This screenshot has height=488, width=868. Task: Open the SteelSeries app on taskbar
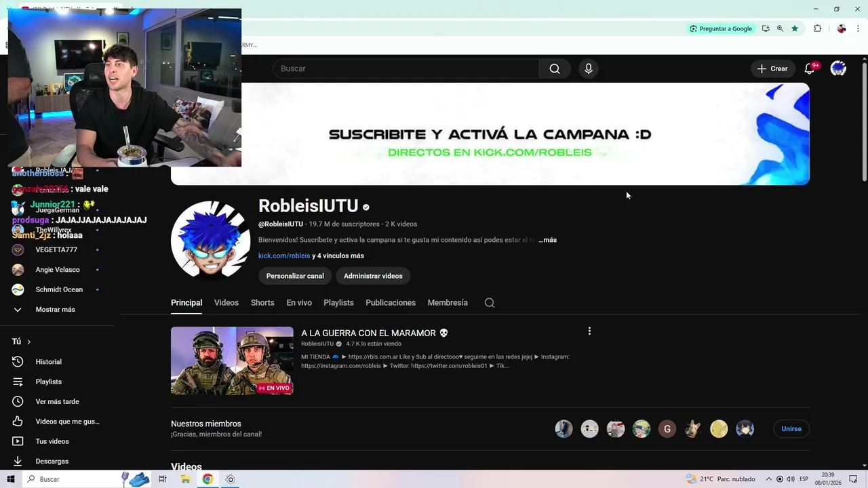pos(230,479)
